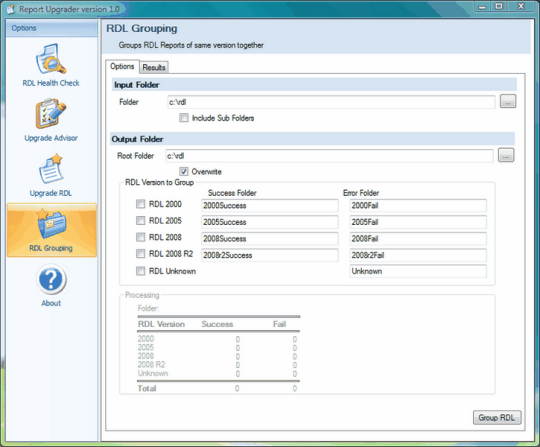This screenshot has height=447, width=540.
Task: Uncheck the Overwrite checkbox
Action: pos(184,171)
